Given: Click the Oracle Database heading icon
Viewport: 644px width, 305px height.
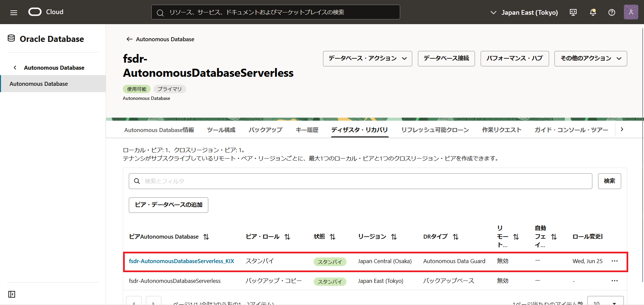Looking at the screenshot, I should 11,39.
